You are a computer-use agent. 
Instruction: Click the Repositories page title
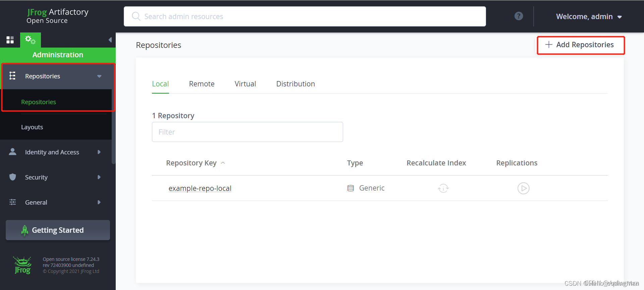coord(158,45)
